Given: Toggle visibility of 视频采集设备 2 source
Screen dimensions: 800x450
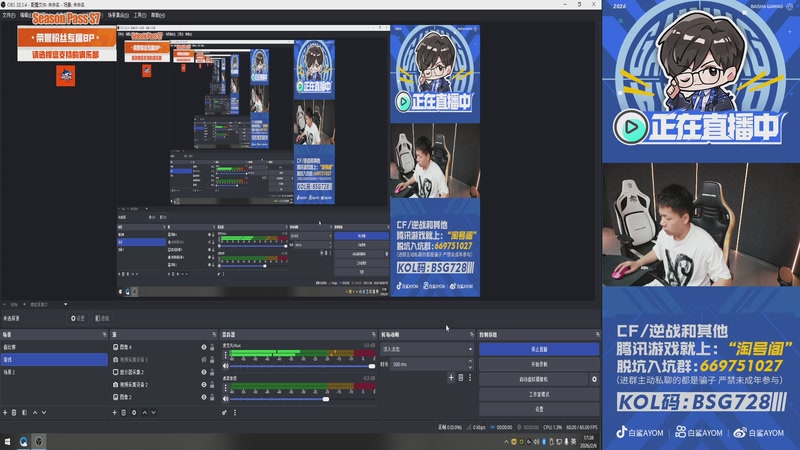Looking at the screenshot, I should [204, 385].
